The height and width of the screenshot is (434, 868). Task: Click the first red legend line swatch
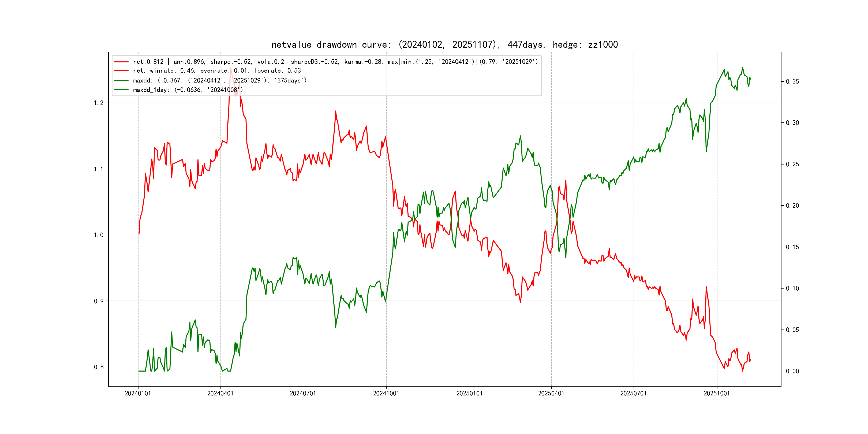pos(121,62)
